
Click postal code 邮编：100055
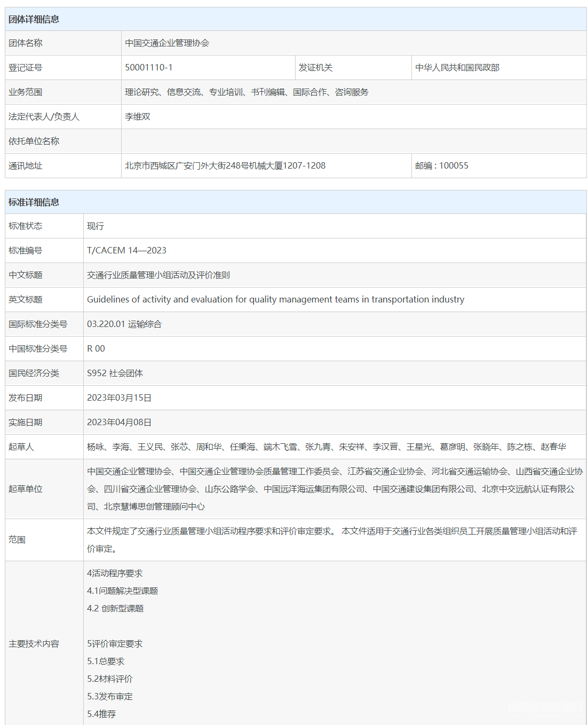pos(442,166)
